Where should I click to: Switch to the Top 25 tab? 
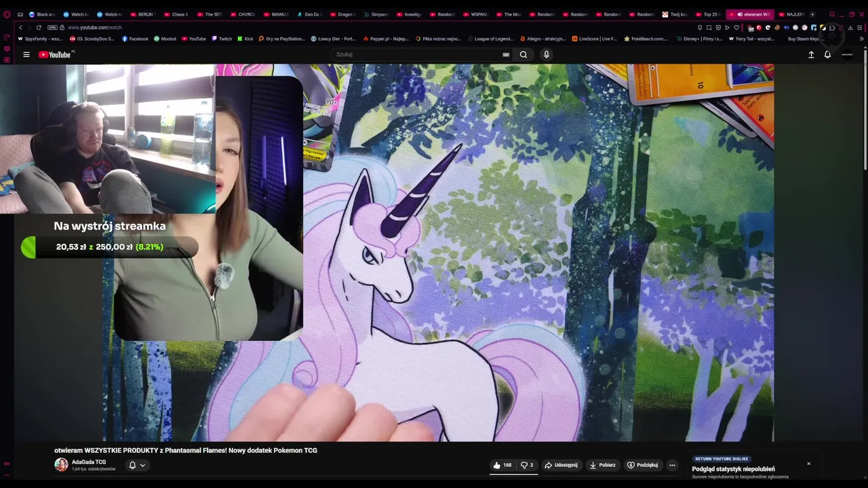click(709, 14)
